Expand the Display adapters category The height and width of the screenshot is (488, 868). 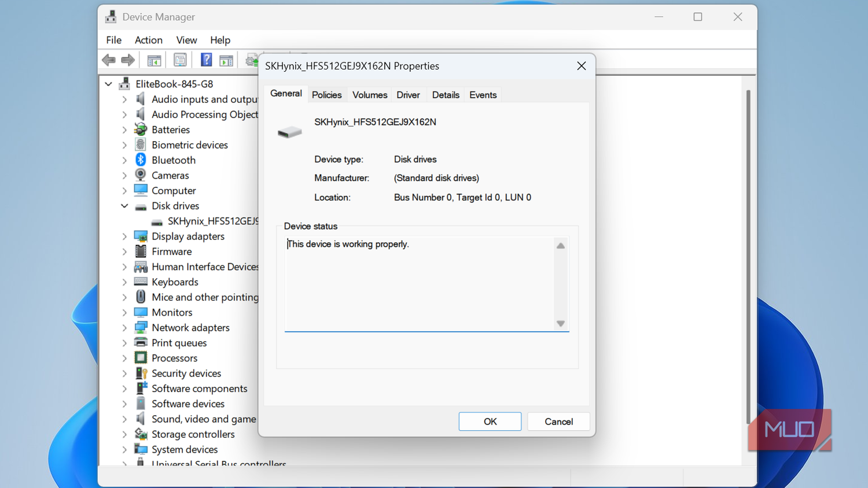click(124, 236)
